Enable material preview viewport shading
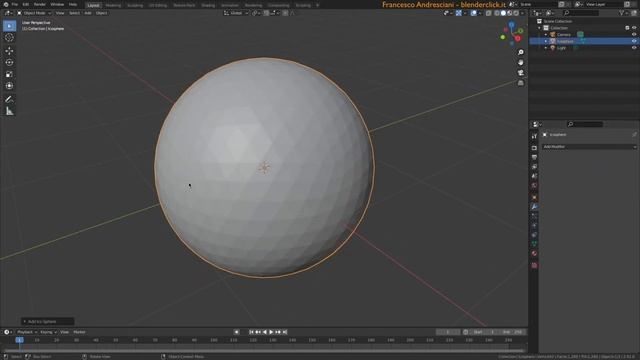Image resolution: width=640 pixels, height=360 pixels. coord(510,13)
